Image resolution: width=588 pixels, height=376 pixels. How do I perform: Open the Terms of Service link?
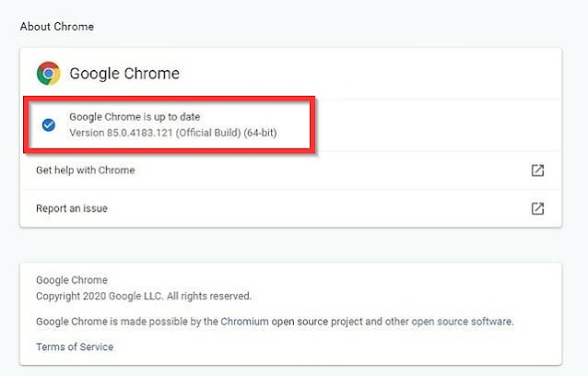pyautogui.click(x=75, y=347)
